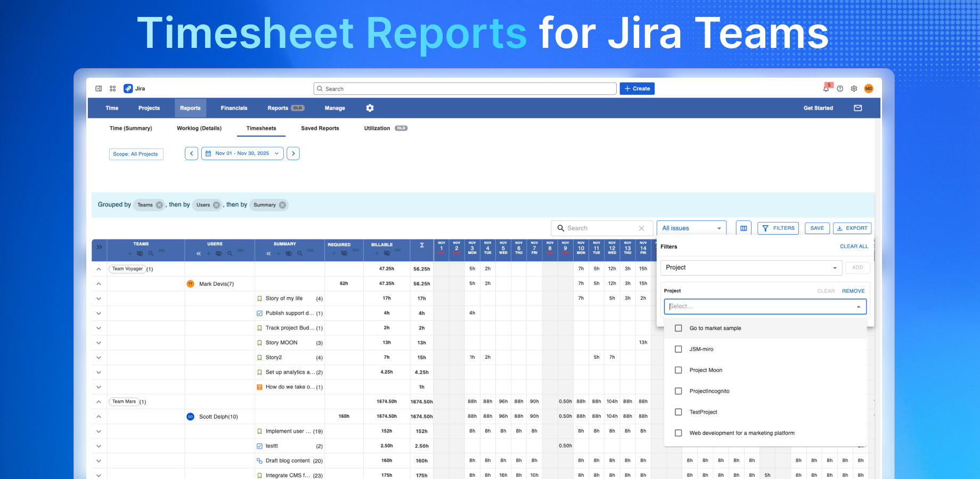Hide the Teams column using the eye-slash icon

coord(140,253)
